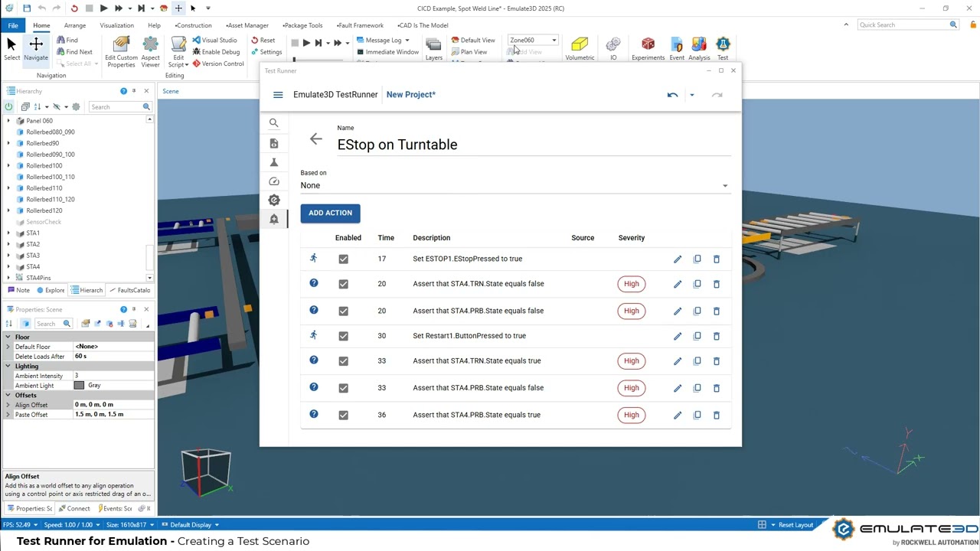The width and height of the screenshot is (980, 551).
Task: Edit the Set ESTOP1.EStopPressed action
Action: click(678, 259)
